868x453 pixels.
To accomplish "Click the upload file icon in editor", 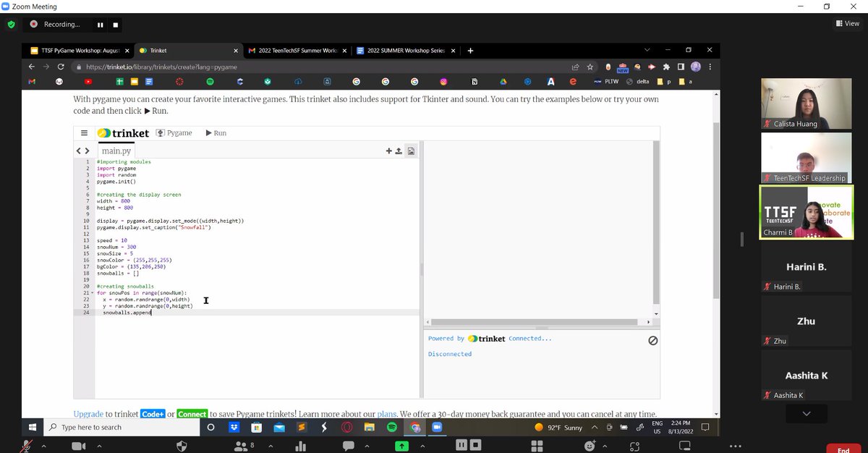I will point(399,151).
